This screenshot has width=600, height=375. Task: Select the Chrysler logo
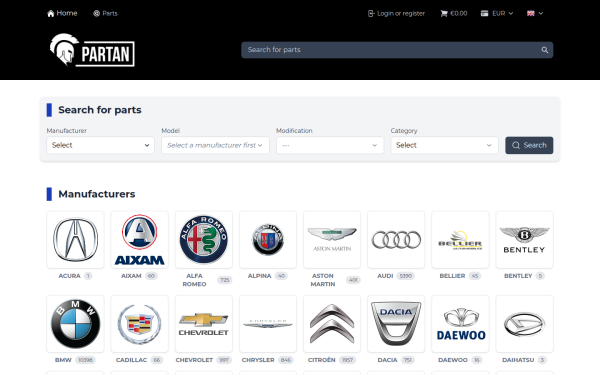pyautogui.click(x=268, y=324)
